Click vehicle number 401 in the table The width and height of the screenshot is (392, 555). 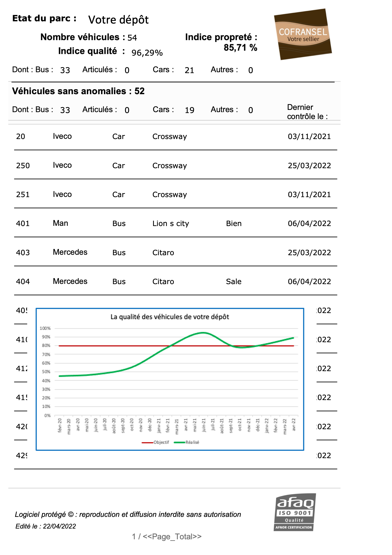pos(23,223)
